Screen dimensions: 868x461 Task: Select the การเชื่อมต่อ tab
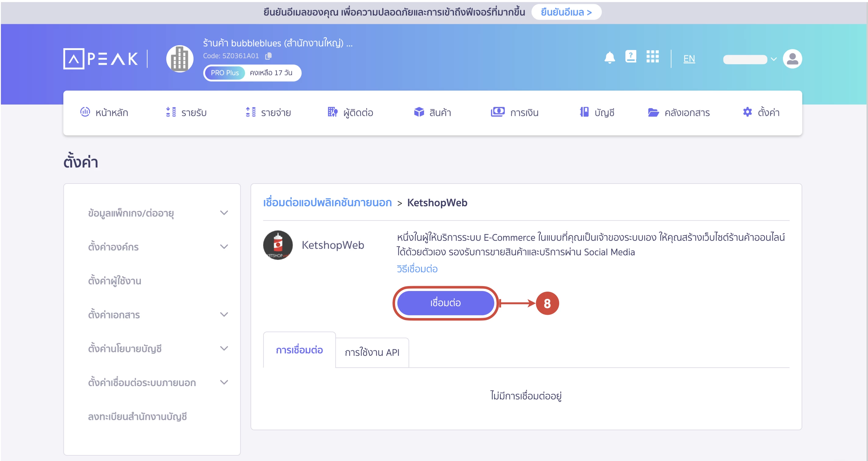pyautogui.click(x=299, y=350)
